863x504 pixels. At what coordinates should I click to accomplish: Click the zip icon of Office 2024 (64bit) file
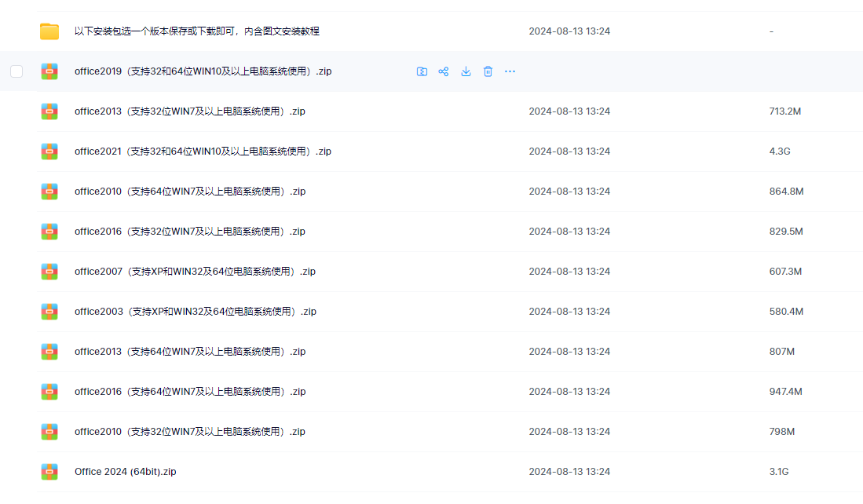point(49,472)
